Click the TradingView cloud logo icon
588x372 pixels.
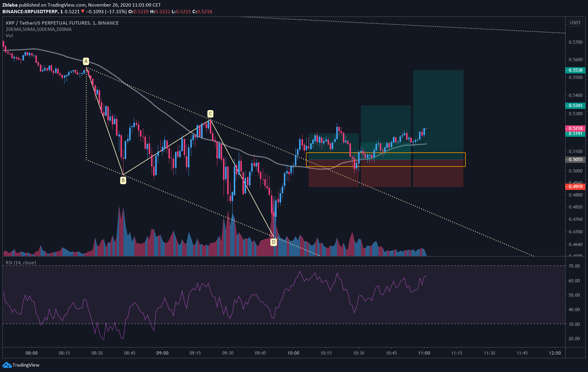click(7, 365)
